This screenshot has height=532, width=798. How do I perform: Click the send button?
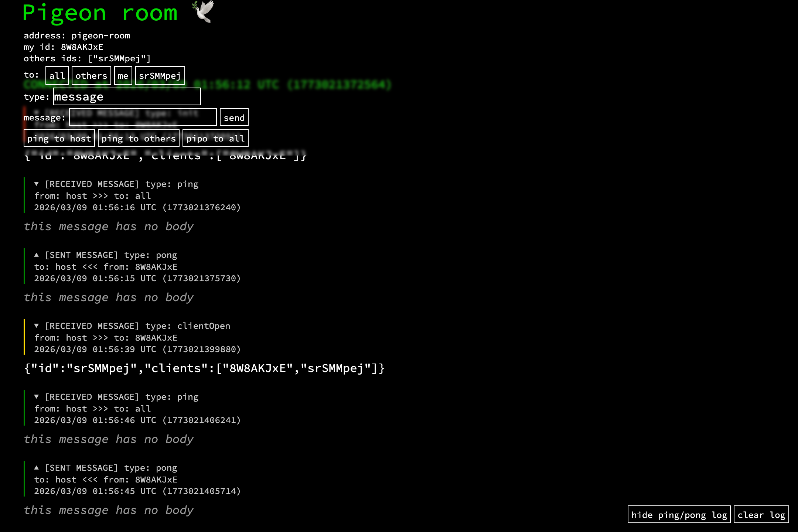point(234,117)
